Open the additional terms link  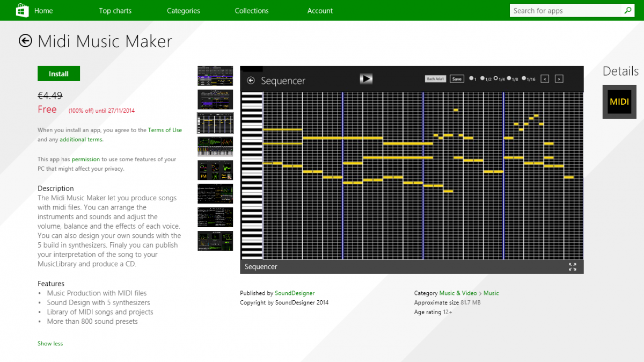tap(82, 140)
